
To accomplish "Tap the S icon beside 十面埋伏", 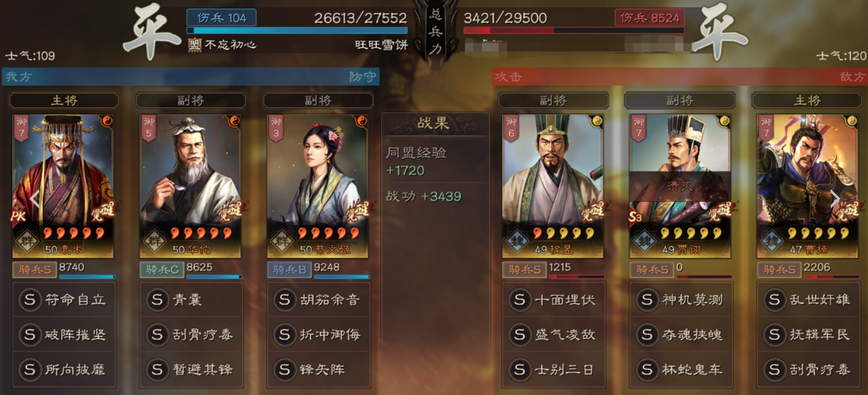I will click(x=519, y=300).
